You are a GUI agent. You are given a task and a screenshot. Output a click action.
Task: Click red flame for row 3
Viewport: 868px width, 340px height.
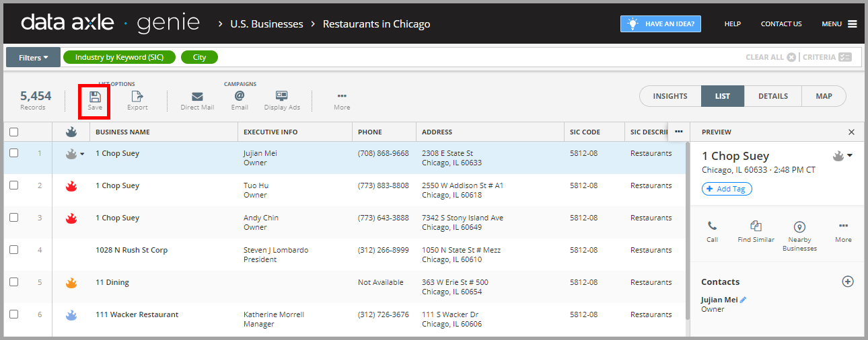pyautogui.click(x=71, y=218)
